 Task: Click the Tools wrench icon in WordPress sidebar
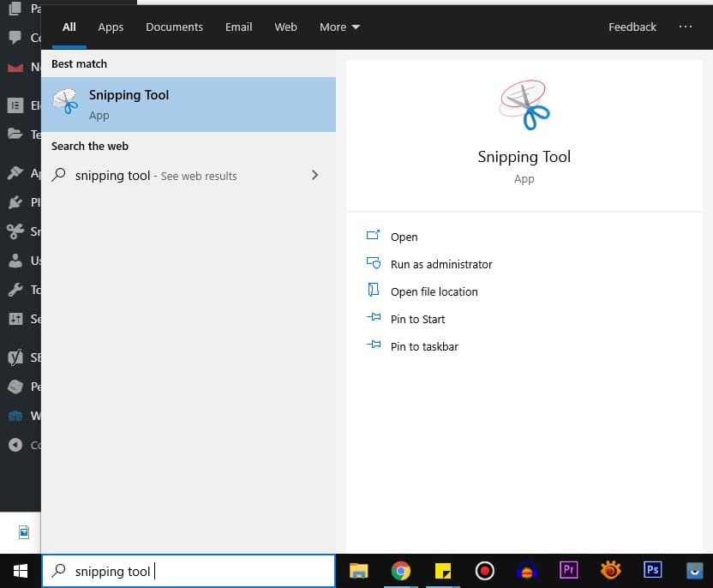[15, 290]
